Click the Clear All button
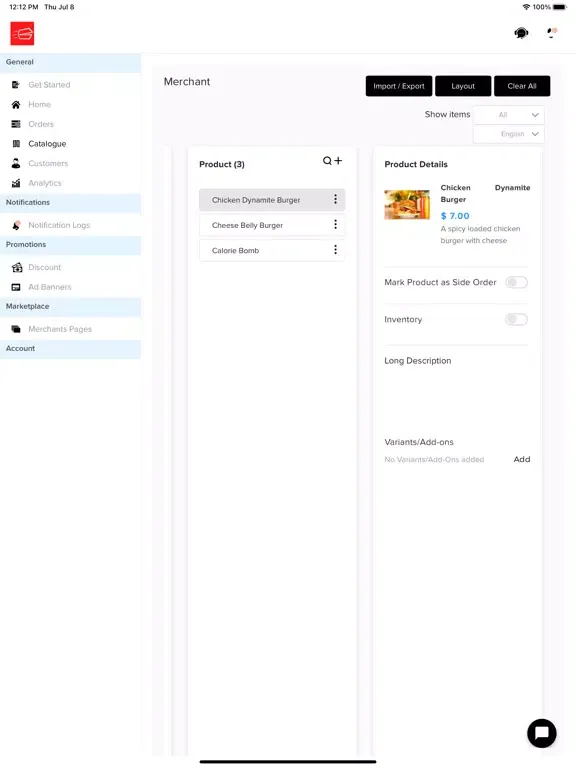Screen dimensions: 576x768 tap(522, 86)
